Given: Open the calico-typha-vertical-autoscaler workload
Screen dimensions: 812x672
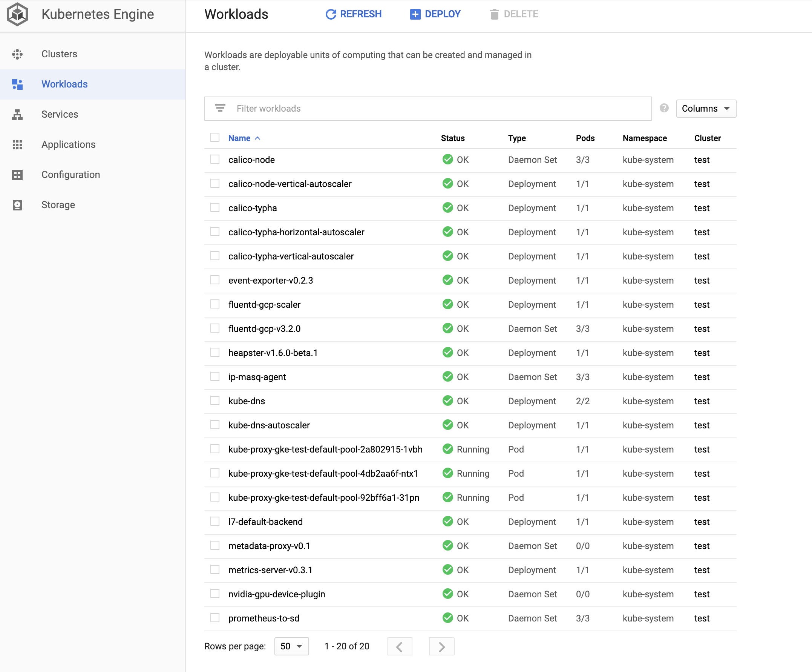Looking at the screenshot, I should tap(291, 256).
